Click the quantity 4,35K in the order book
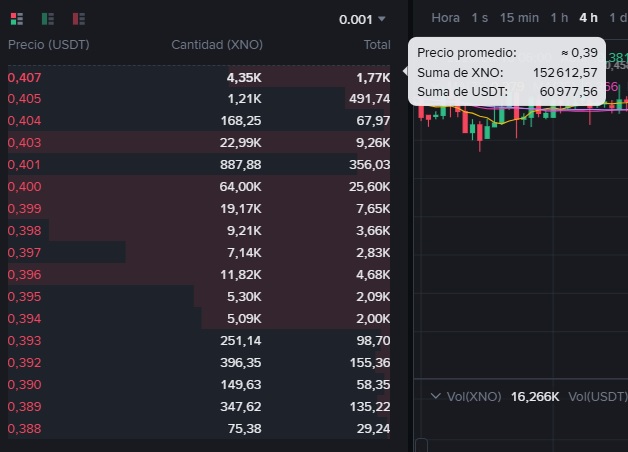628x452 pixels. click(x=244, y=77)
